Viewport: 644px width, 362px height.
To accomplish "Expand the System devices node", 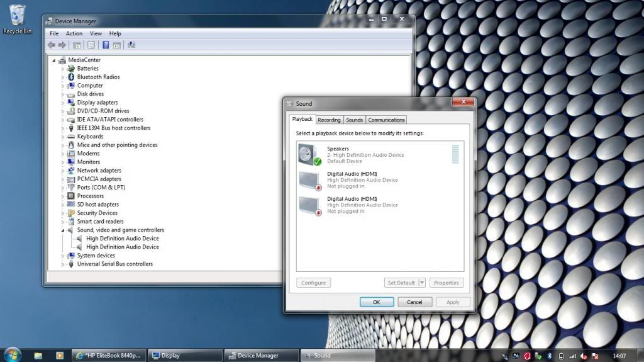I will (x=63, y=256).
